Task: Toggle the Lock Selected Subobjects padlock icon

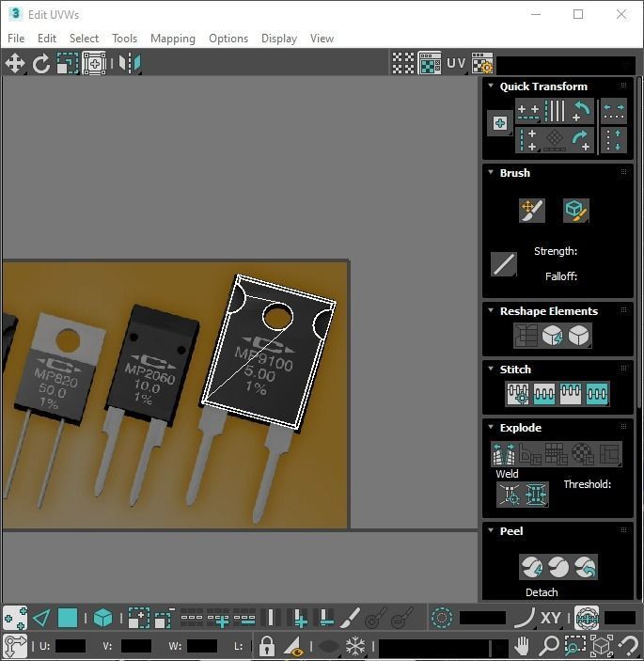Action: click(x=266, y=645)
